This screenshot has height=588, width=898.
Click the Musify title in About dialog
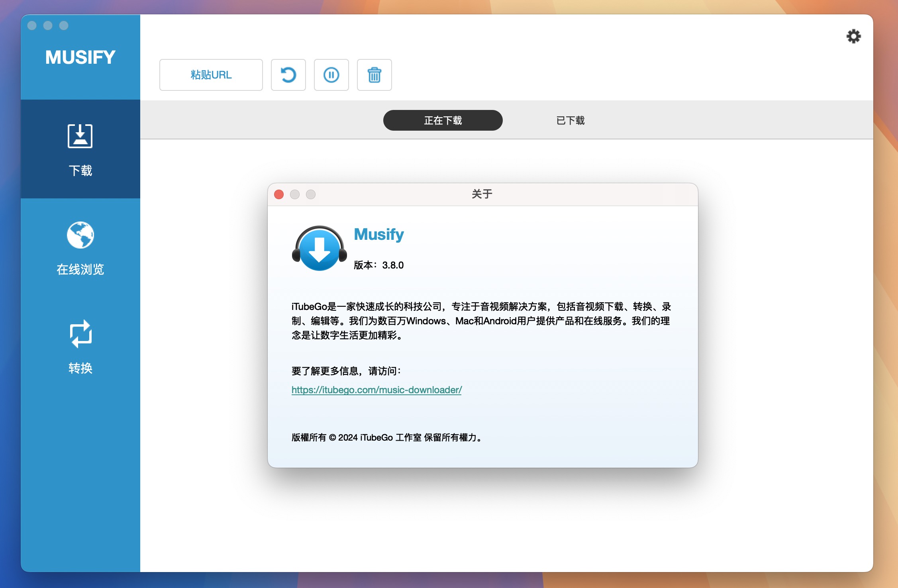379,234
